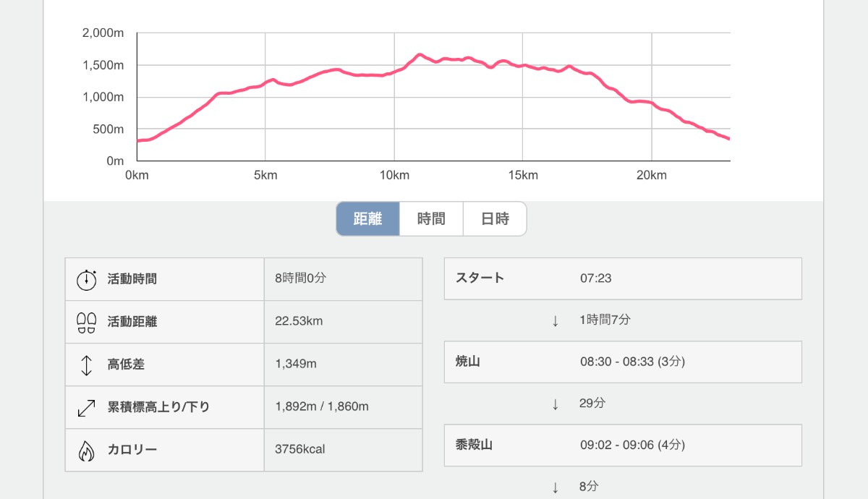Switch the chart axis to 時間
The image size is (868, 499).
431,218
